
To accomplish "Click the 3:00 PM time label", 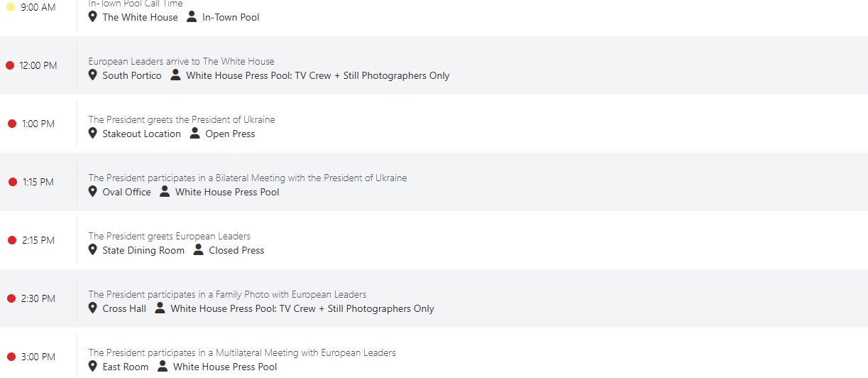I will click(38, 357).
